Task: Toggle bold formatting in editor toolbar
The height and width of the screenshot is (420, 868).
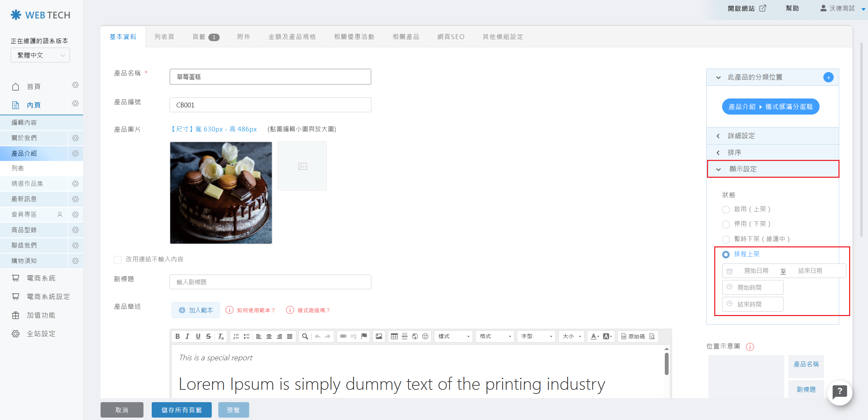Action: [177, 336]
